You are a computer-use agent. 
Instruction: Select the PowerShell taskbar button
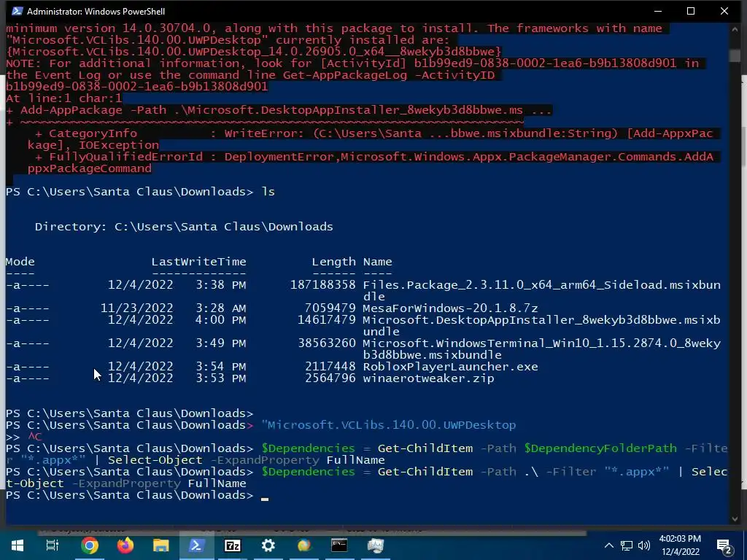197,545
